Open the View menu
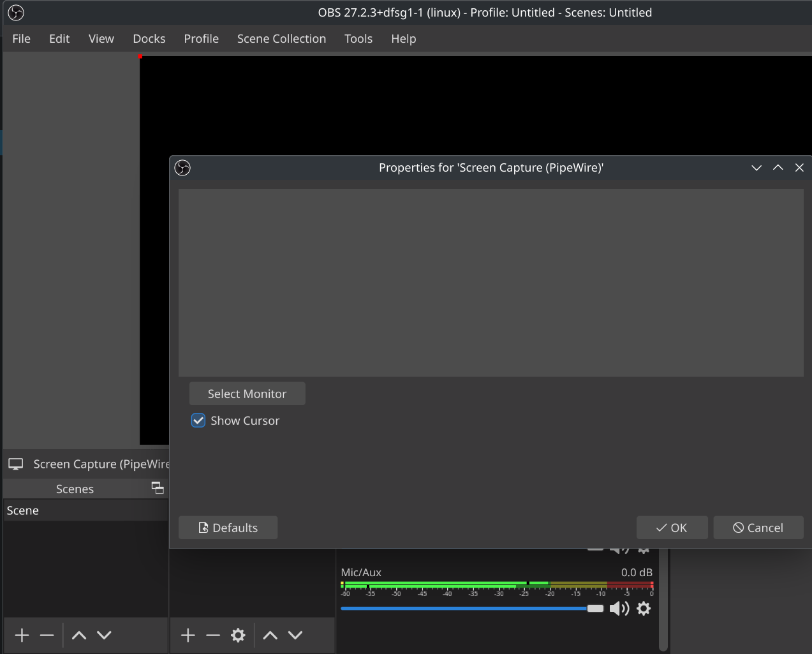The width and height of the screenshot is (812, 654). 101,39
